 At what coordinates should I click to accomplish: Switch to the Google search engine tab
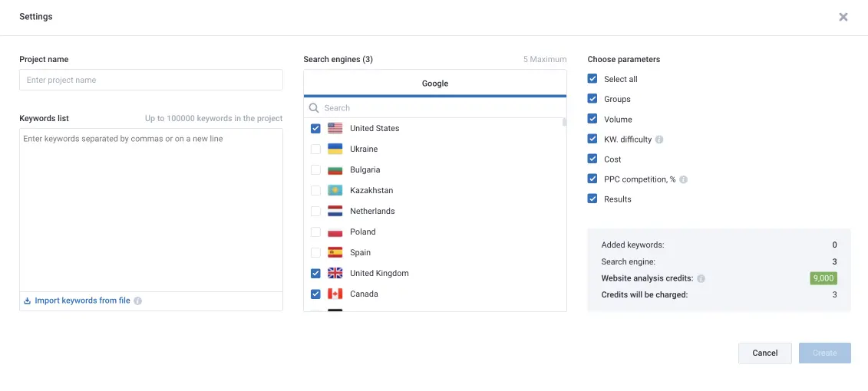pyautogui.click(x=434, y=84)
